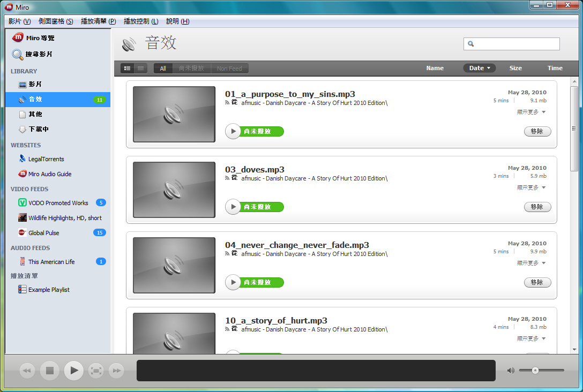This screenshot has width=583, height=392.
Task: Open the 播放清單 (P) menu
Action: click(98, 21)
